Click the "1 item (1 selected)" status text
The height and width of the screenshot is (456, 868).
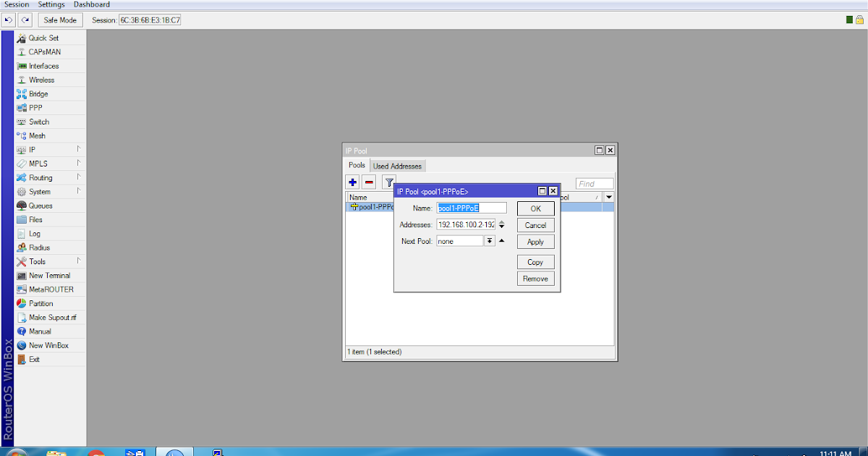375,352
